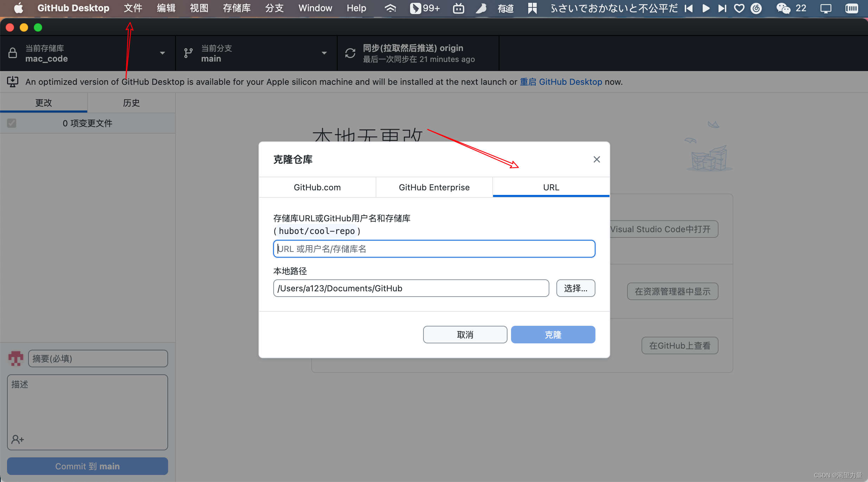
Task: Click the Bilibili TV icon in menu bar
Action: pos(459,8)
